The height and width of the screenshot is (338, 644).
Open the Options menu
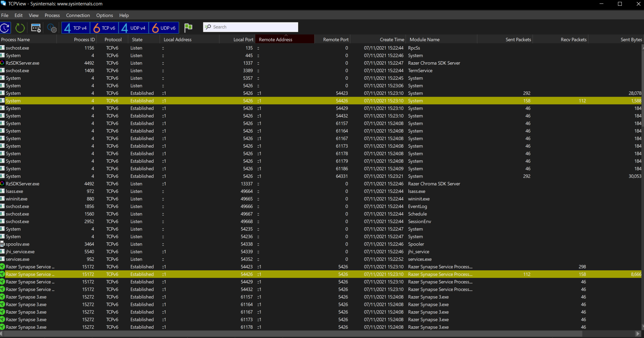point(104,15)
